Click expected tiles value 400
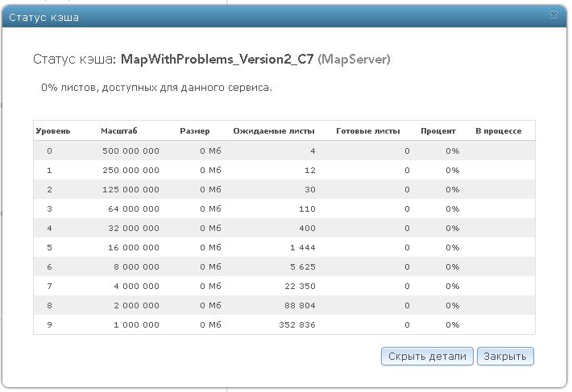Screen dimensions: 572x392 click(307, 228)
